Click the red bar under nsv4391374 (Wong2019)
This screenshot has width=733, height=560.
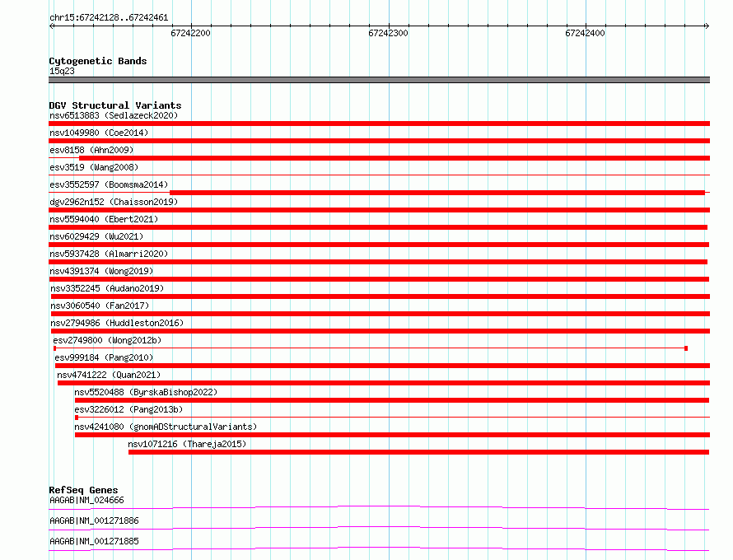click(x=379, y=279)
